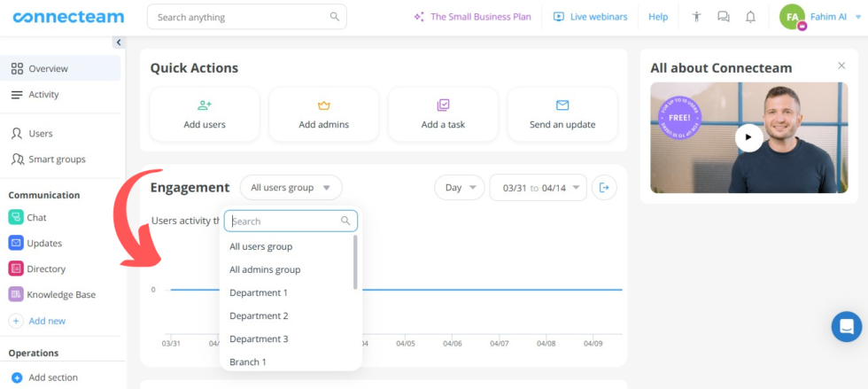This screenshot has height=389, width=868.
Task: Play the All about Connecteam video
Action: coord(748,137)
